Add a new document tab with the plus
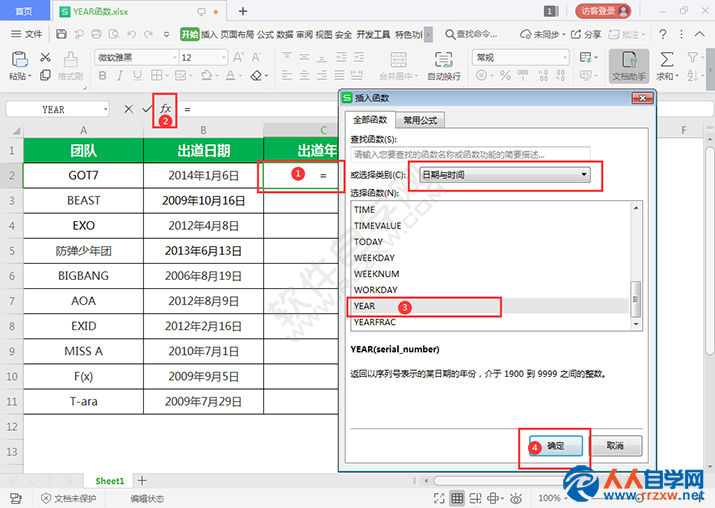The image size is (715, 508). point(243,11)
